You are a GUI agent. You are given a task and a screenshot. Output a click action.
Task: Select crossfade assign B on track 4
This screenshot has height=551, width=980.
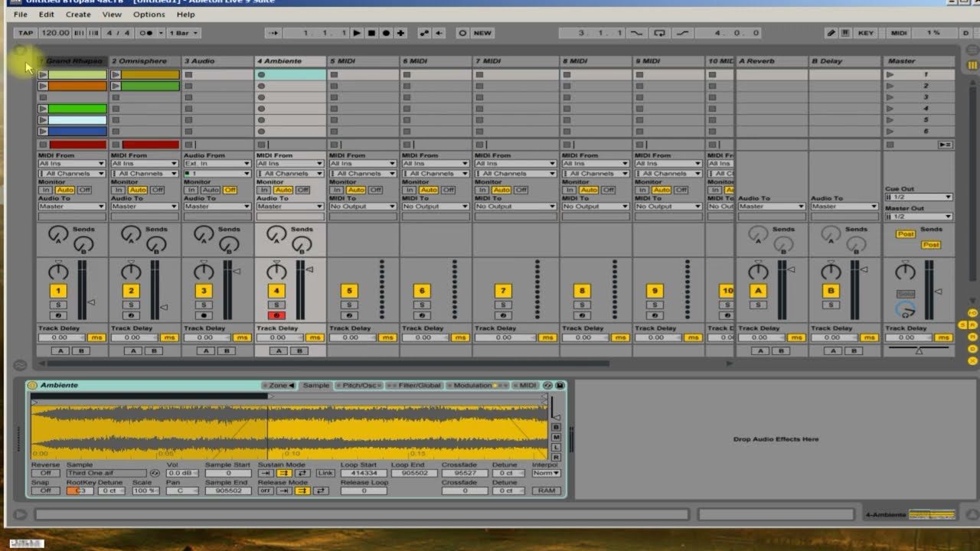[299, 350]
